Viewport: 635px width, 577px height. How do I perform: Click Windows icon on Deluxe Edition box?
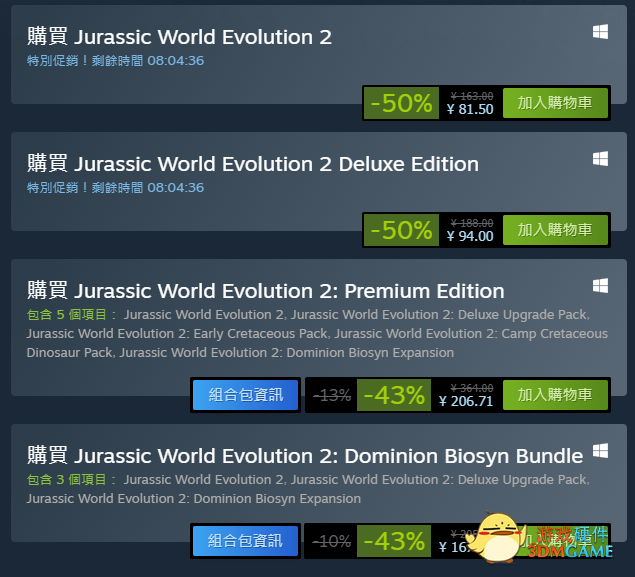[x=600, y=159]
